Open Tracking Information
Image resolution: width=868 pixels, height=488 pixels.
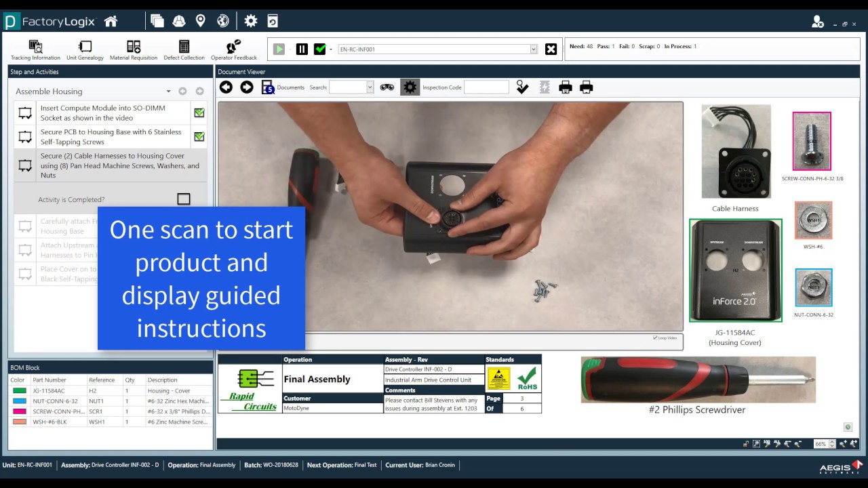click(x=35, y=50)
